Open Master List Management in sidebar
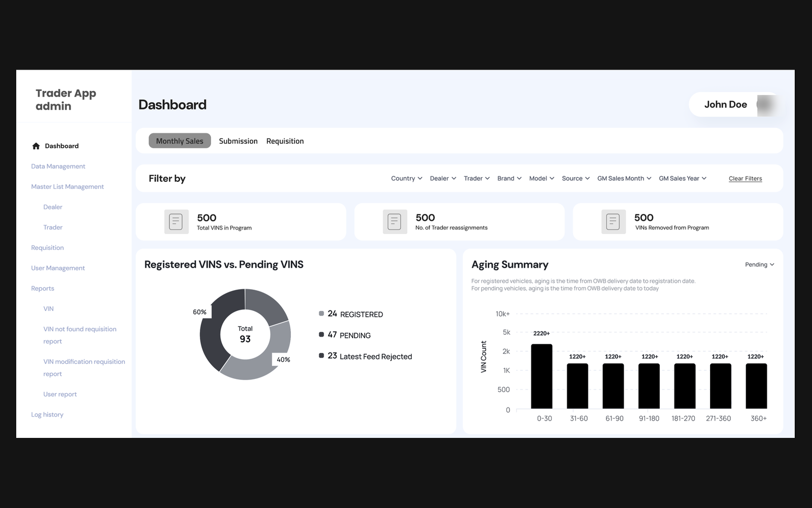The image size is (812, 508). (x=67, y=187)
